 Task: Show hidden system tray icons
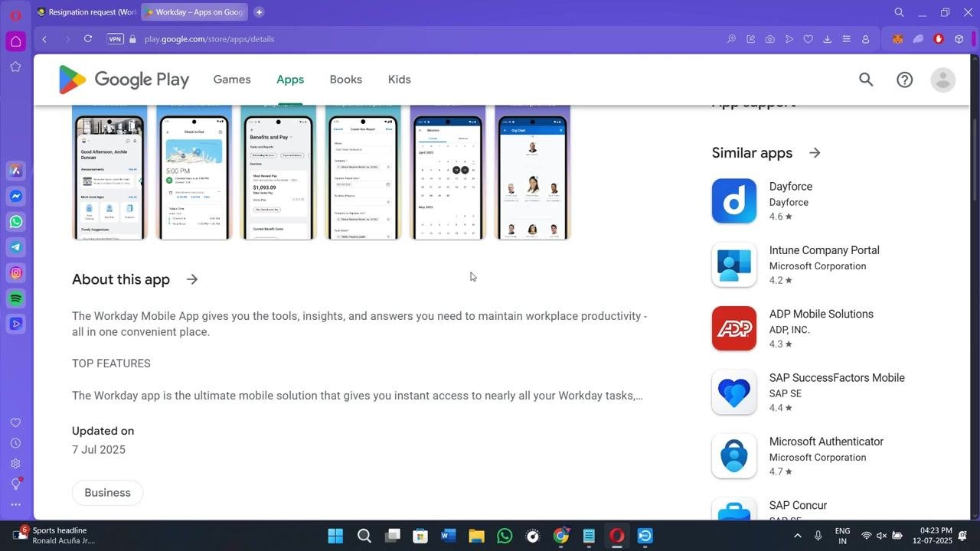pos(797,536)
